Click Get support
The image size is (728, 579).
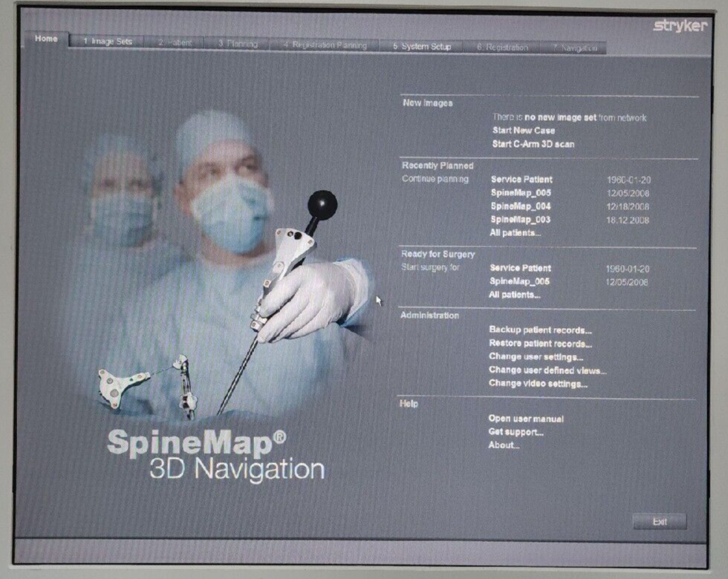pyautogui.click(x=516, y=432)
